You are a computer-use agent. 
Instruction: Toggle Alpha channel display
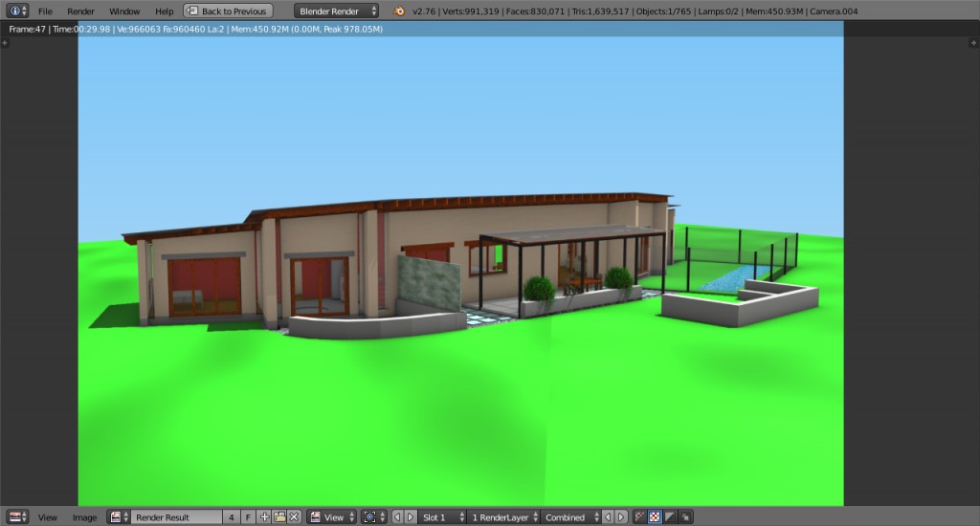[670, 516]
